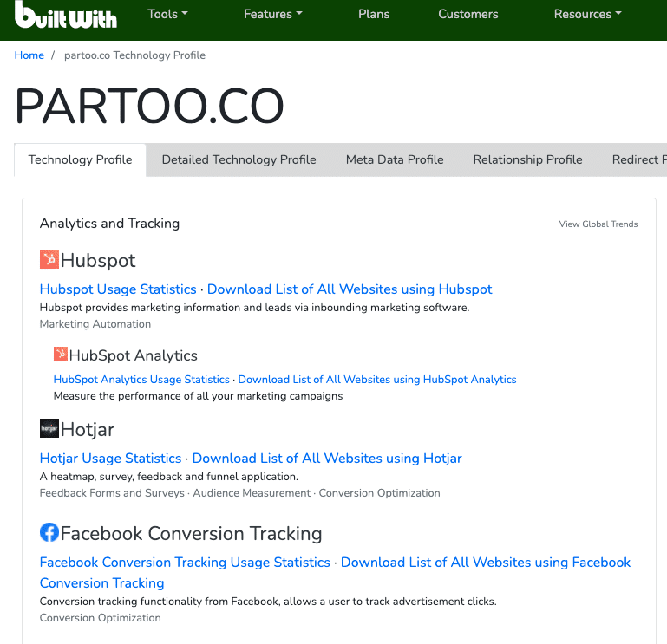Image resolution: width=667 pixels, height=644 pixels.
Task: Click the Feedback Forms and Surveys label
Action: [112, 493]
